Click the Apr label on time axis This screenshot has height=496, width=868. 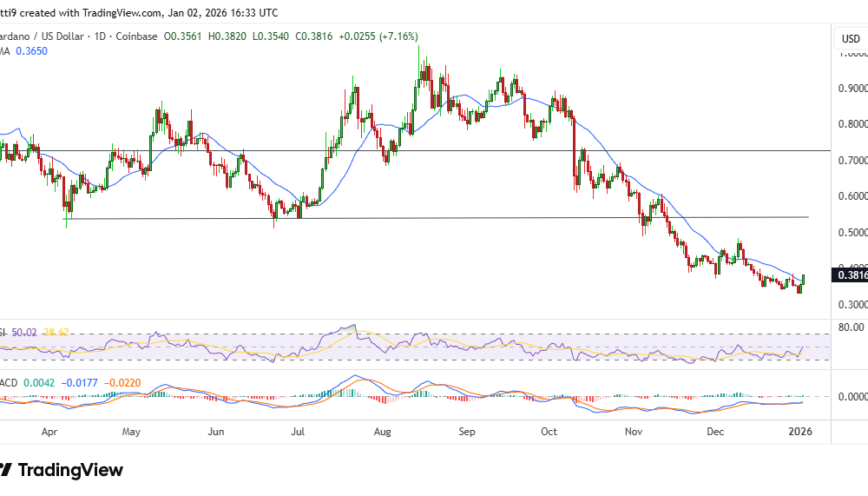49,431
